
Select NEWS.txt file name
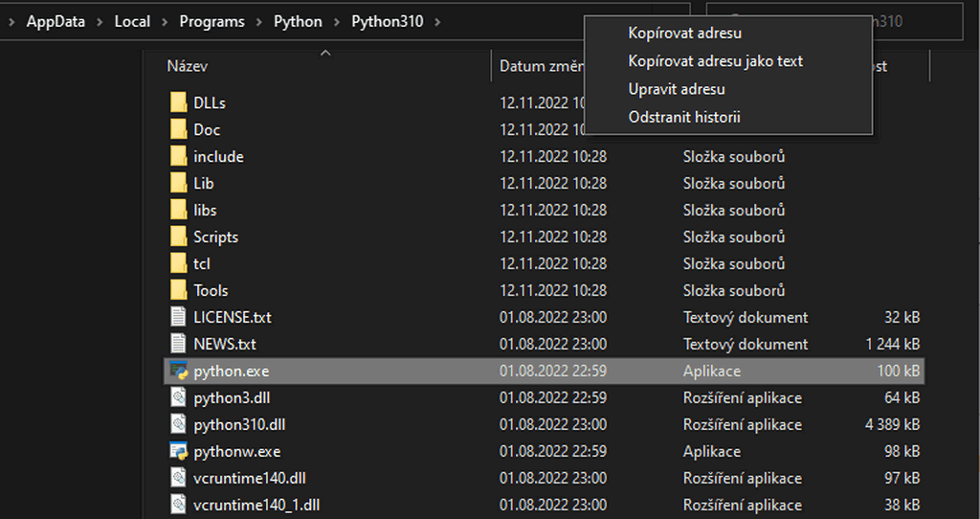coord(225,344)
